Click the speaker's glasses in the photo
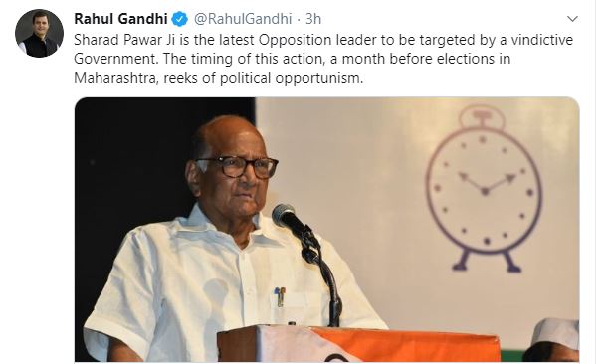The image size is (609, 364). point(238,166)
